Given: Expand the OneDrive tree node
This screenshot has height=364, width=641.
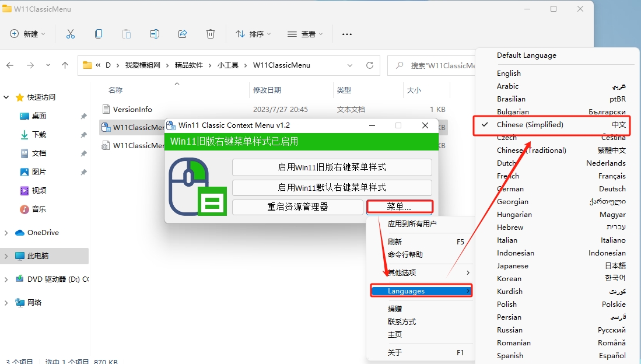Looking at the screenshot, I should click(x=6, y=233).
